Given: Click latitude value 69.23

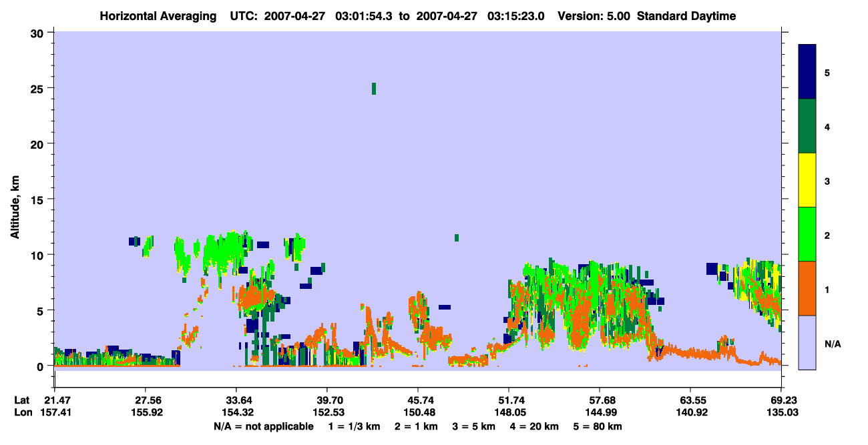Looking at the screenshot, I should click(781, 400).
